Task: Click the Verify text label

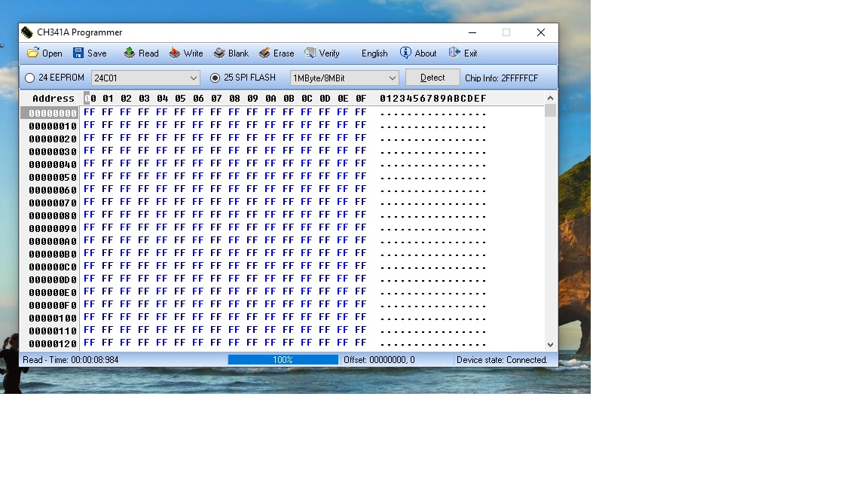Action: 329,53
